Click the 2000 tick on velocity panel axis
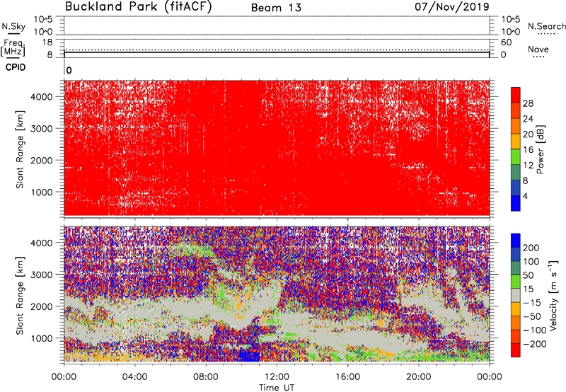Viewport: 566px width, 392px height. click(41, 306)
